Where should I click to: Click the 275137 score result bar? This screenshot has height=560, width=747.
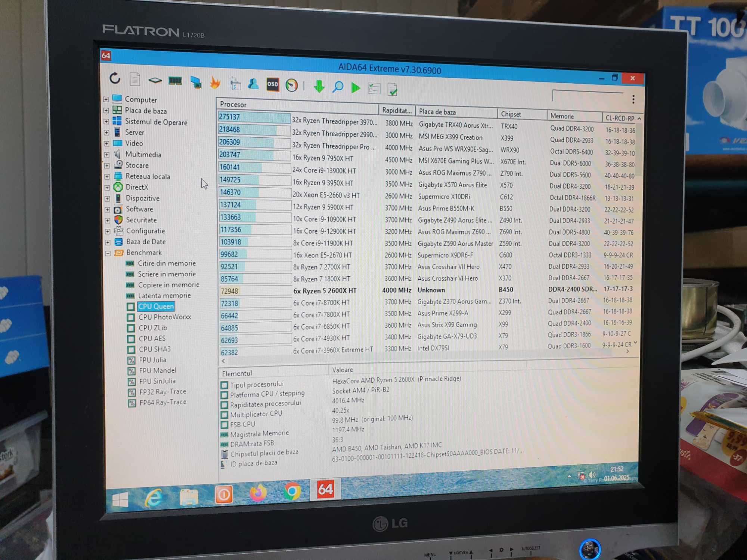click(254, 117)
